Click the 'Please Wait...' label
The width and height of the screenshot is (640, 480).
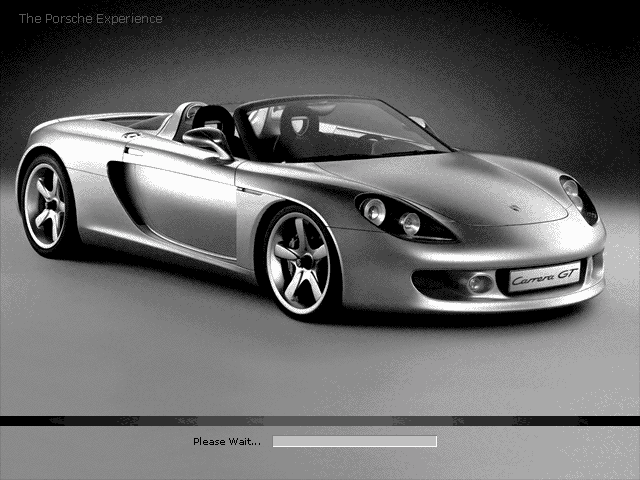[227, 441]
